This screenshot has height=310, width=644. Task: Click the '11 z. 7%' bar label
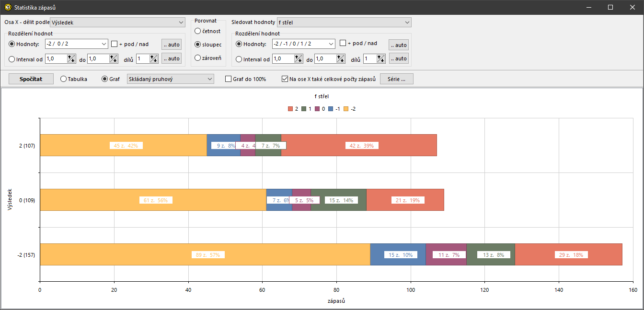coord(449,255)
